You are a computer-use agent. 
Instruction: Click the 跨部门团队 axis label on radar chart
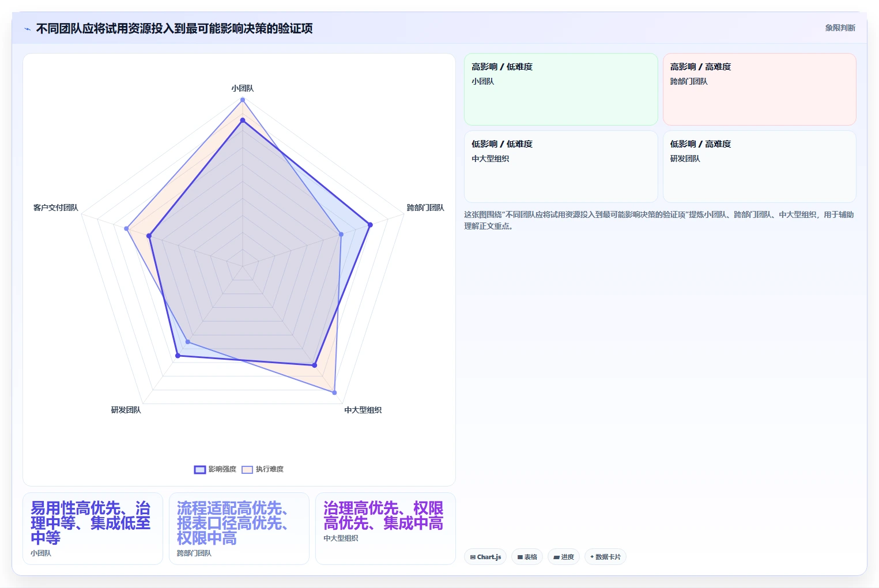pos(425,208)
